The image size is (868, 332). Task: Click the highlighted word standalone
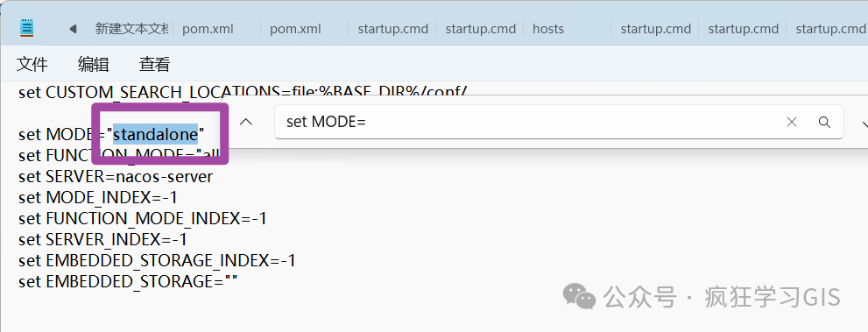[x=156, y=134]
